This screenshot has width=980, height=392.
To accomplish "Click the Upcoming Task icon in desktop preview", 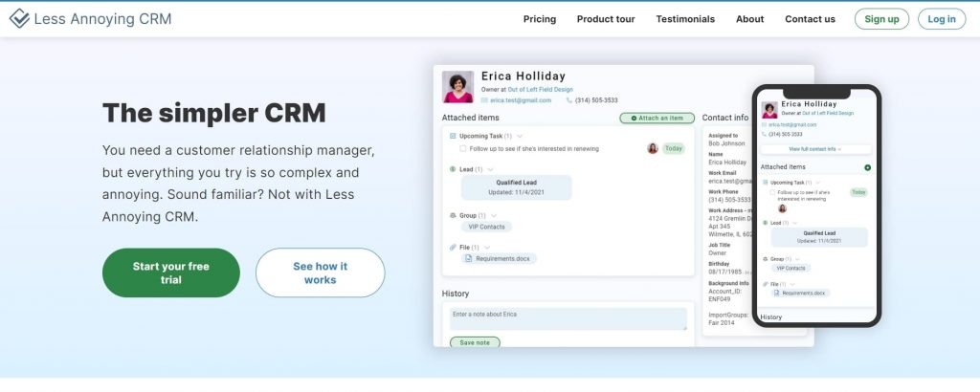I will [x=453, y=136].
